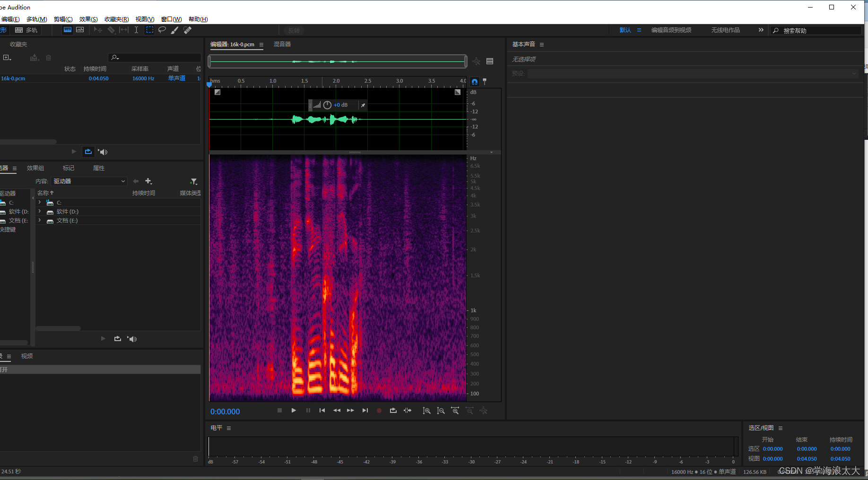Screen dimensions: 868x480
Task: Switch to 多轨 multitrack view
Action: (26, 30)
